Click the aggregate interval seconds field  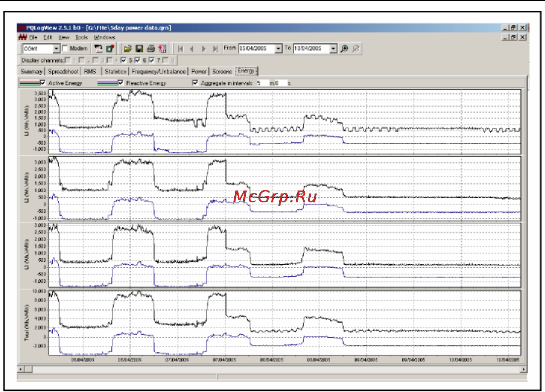281,83
